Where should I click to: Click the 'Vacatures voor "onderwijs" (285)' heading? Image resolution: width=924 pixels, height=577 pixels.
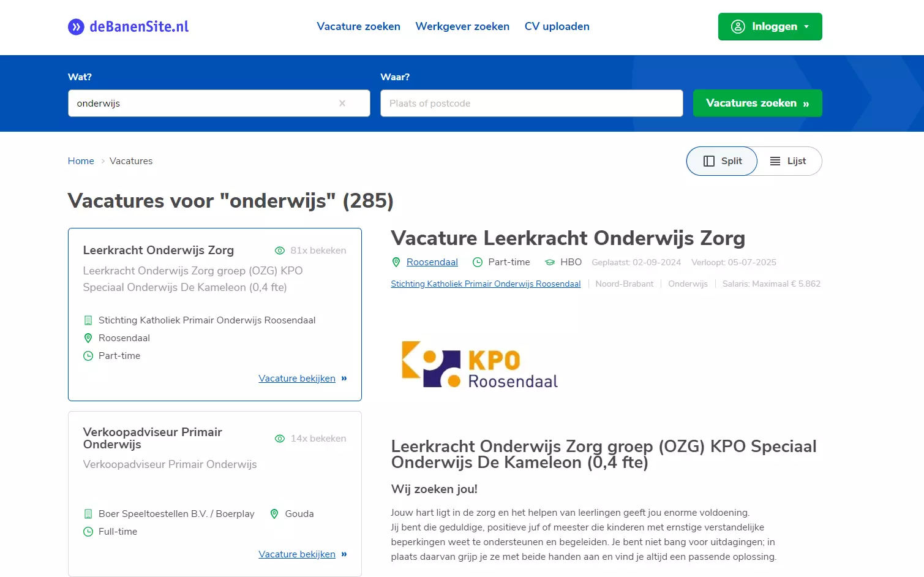pyautogui.click(x=231, y=200)
